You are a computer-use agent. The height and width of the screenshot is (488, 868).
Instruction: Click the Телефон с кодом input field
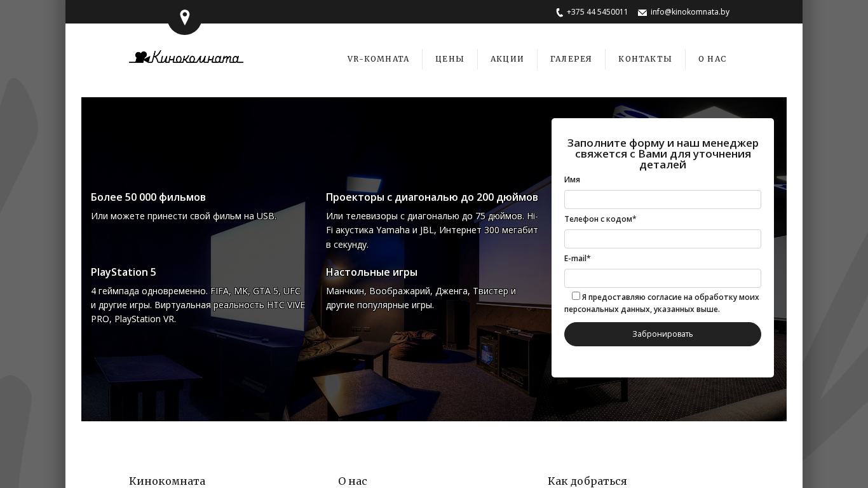662,239
